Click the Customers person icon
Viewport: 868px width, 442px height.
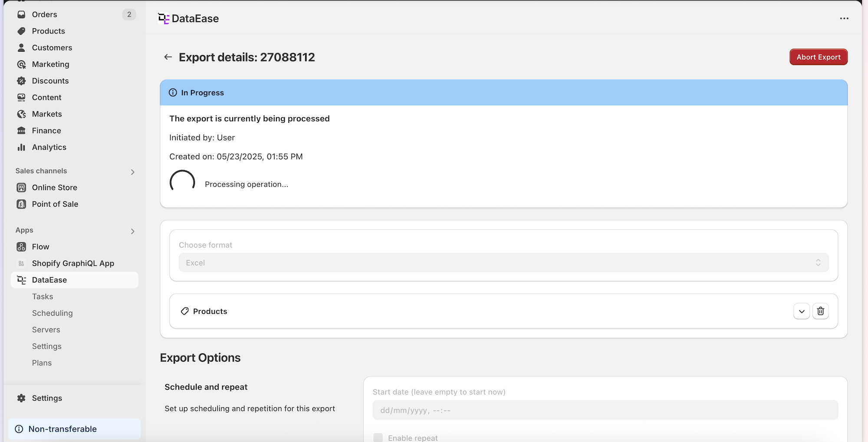pyautogui.click(x=21, y=47)
